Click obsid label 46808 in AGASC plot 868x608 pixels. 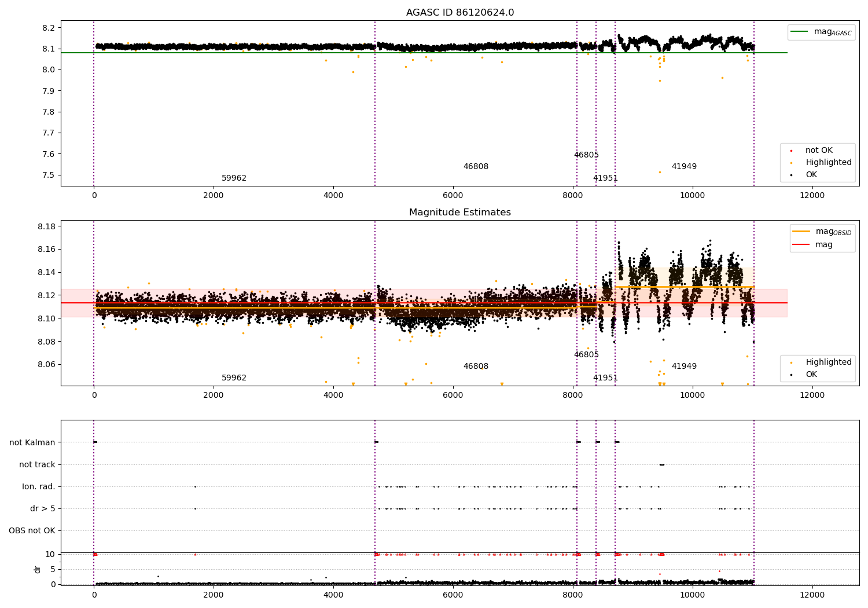(x=476, y=167)
